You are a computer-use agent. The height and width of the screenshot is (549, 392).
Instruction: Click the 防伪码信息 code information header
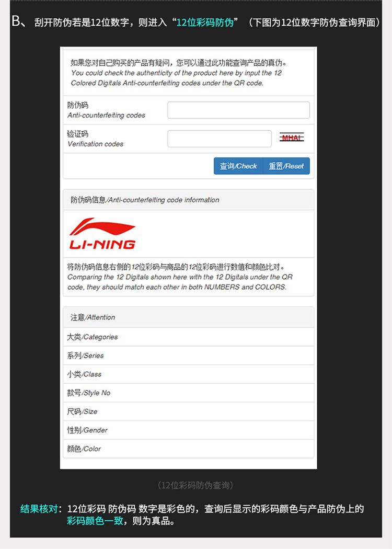coord(188,200)
